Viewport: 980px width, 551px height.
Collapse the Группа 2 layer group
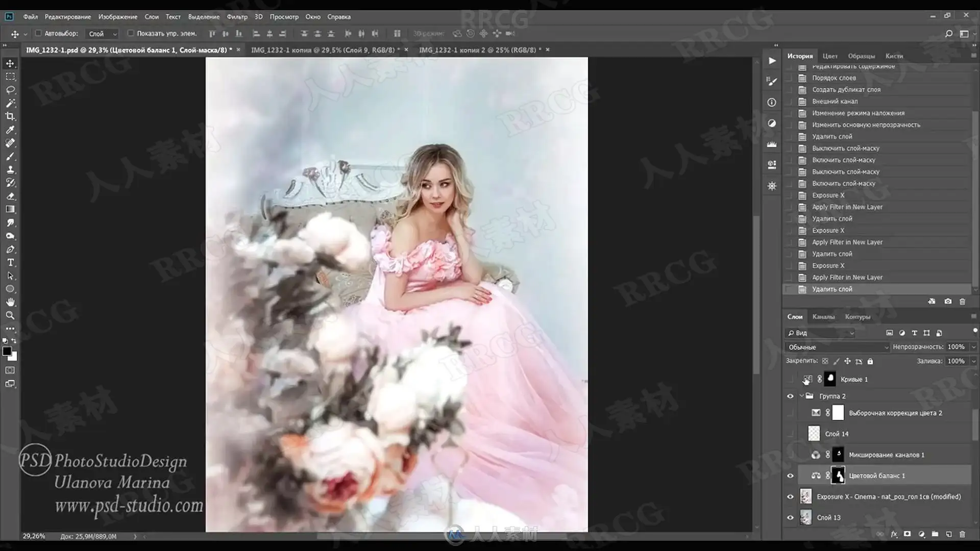[x=802, y=396]
